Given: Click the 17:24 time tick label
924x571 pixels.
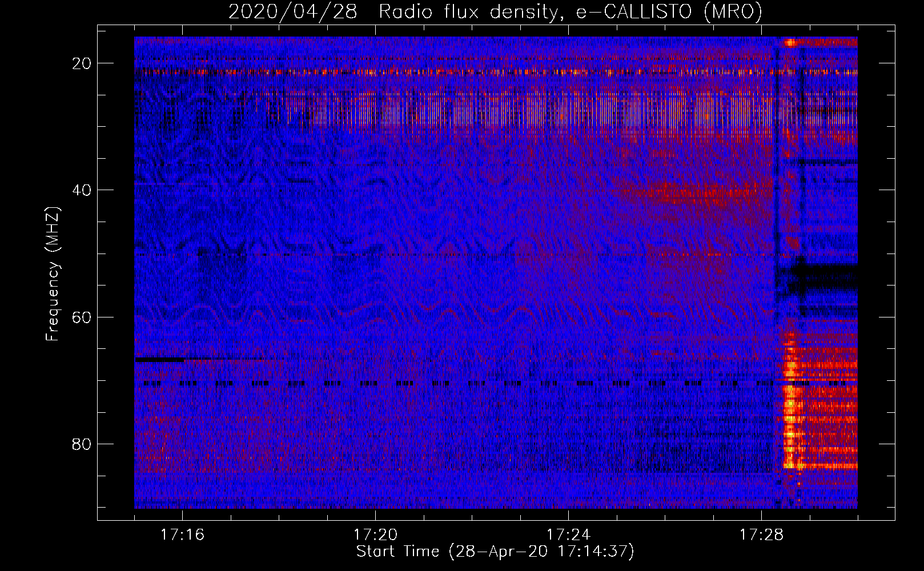Looking at the screenshot, I should point(568,534).
